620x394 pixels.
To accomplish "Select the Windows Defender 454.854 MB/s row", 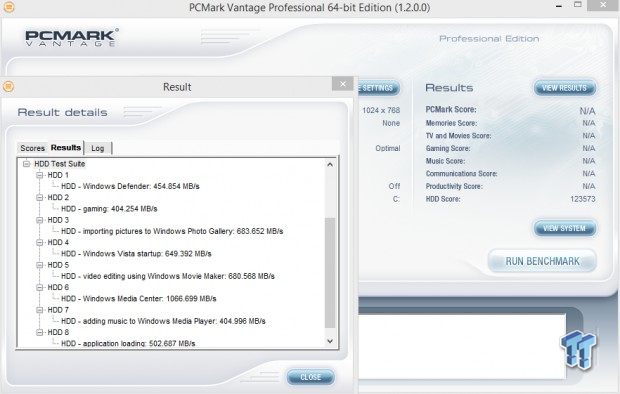I will pos(130,186).
